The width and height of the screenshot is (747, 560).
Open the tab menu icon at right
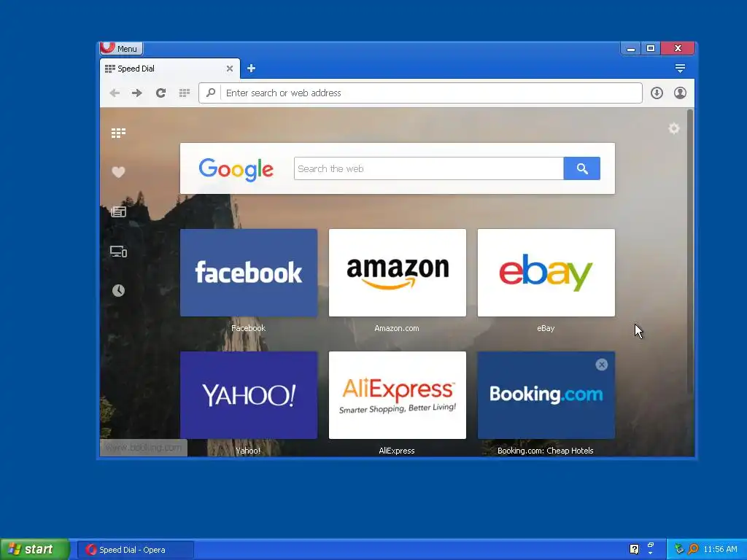680,69
